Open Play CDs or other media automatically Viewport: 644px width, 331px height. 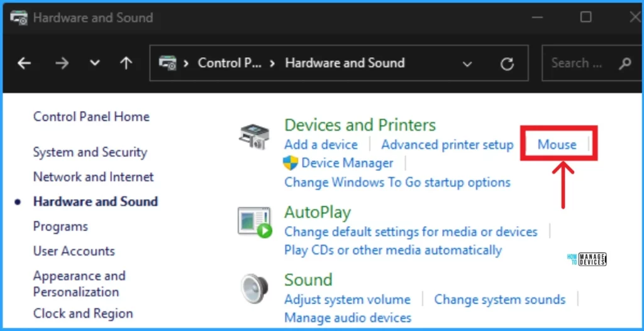tap(392, 250)
